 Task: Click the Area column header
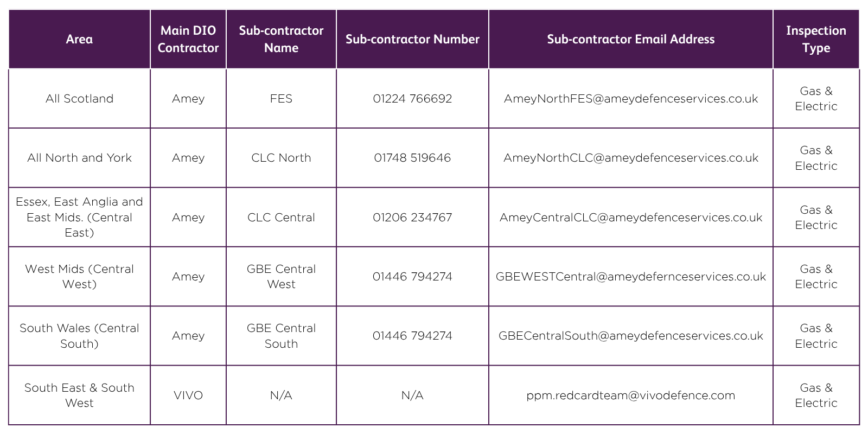[79, 39]
